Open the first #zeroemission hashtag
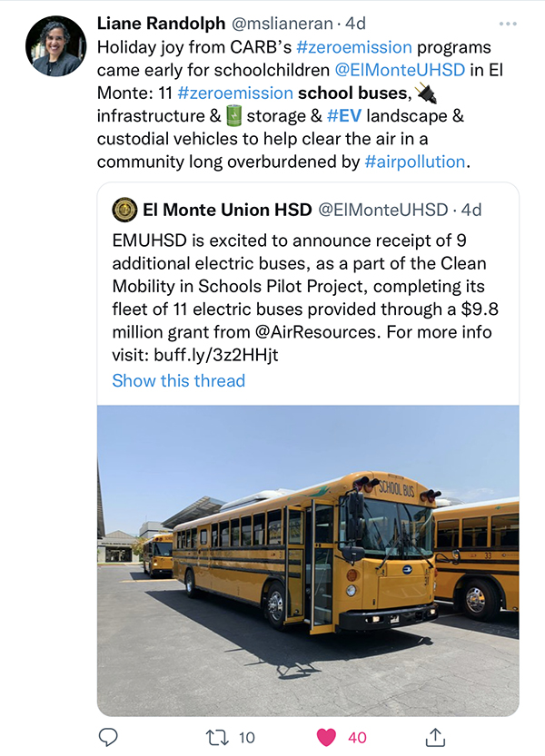The width and height of the screenshot is (545, 756). (363, 46)
